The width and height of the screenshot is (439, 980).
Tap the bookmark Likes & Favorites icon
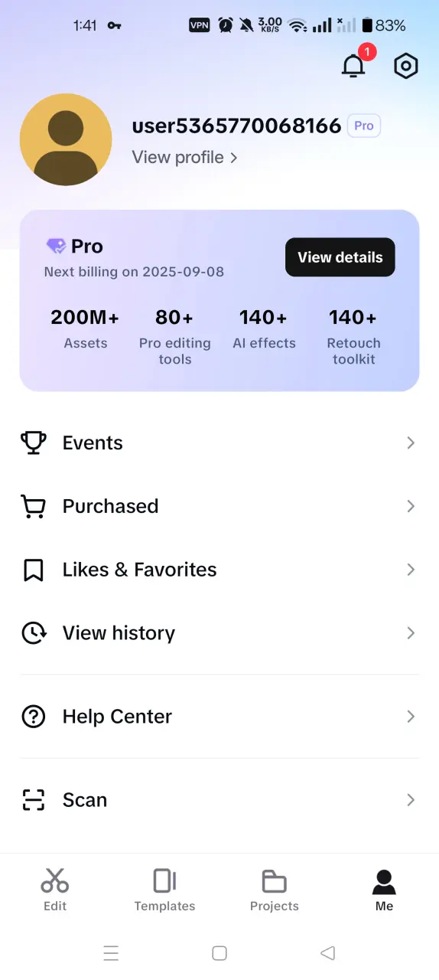pyautogui.click(x=33, y=570)
